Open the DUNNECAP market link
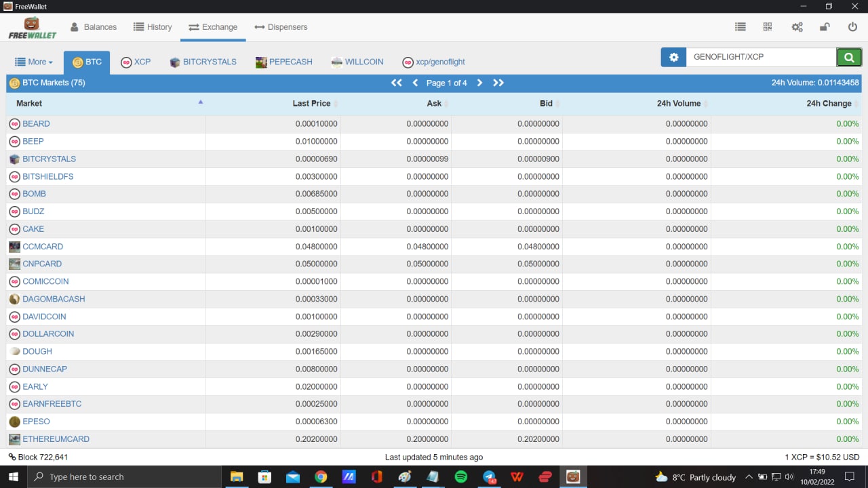 45,369
